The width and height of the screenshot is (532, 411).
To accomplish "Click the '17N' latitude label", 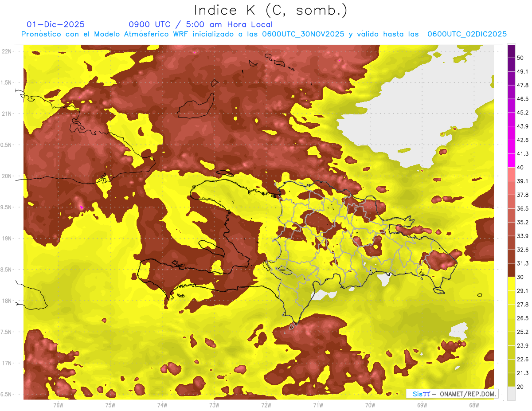I will tap(7, 363).
